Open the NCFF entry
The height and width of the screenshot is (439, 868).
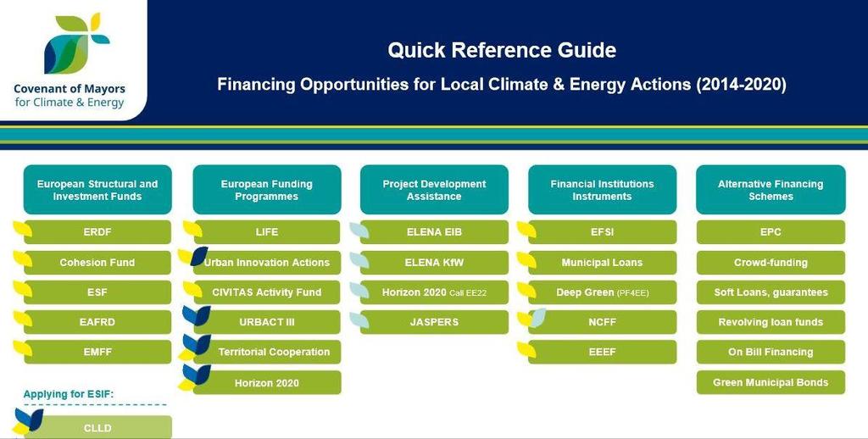(x=603, y=322)
